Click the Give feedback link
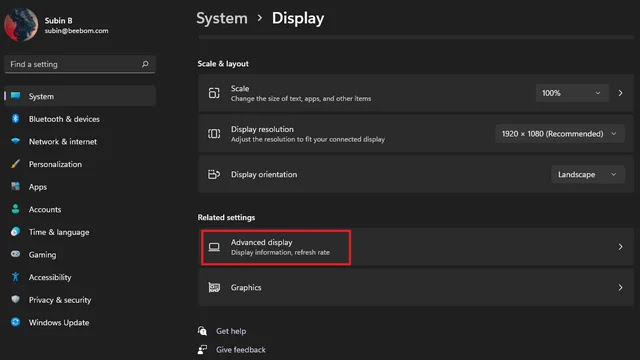The width and height of the screenshot is (640, 360). 241,350
